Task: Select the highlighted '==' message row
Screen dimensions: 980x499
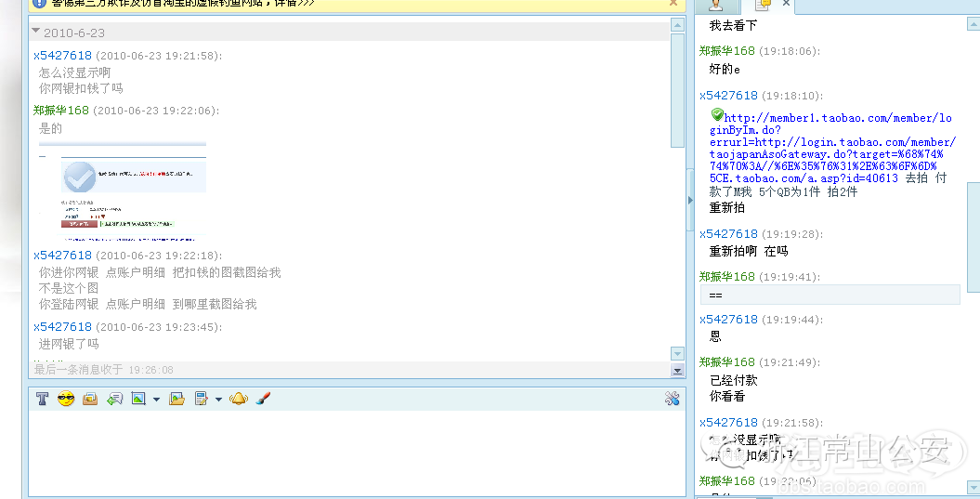Action: [830, 295]
